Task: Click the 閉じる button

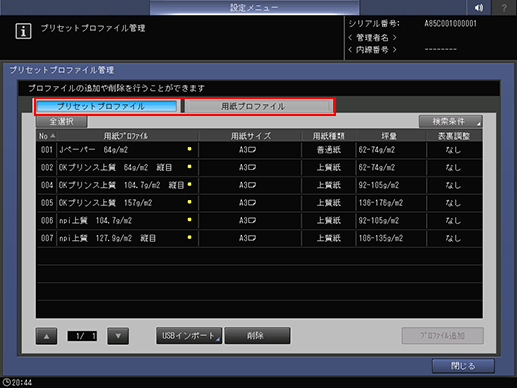Action: coord(463,366)
